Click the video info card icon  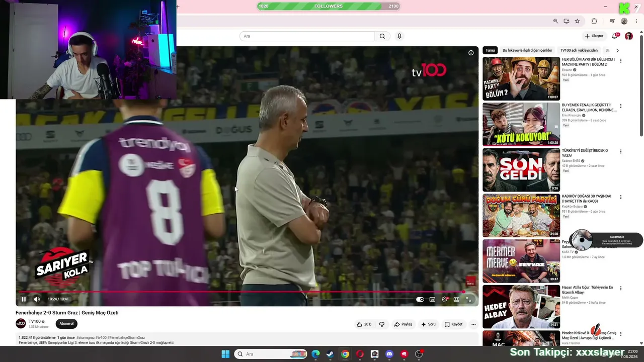471,53
